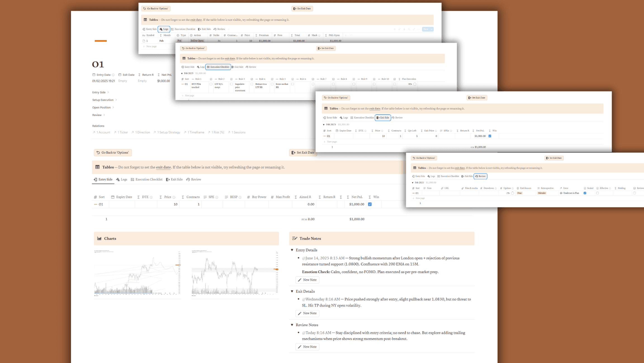Click the Charts section chart icon
This screenshot has height=363, width=644.
99,238
